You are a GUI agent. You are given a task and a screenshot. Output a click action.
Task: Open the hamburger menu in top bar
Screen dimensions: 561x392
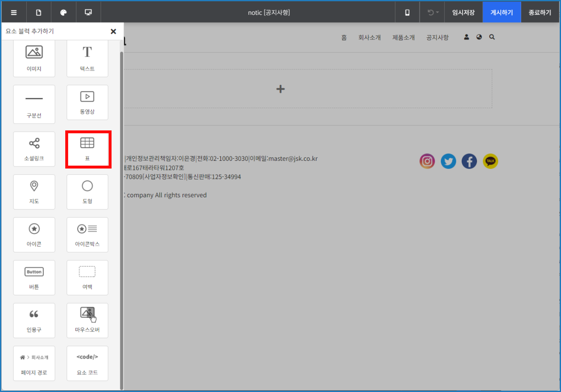click(14, 12)
